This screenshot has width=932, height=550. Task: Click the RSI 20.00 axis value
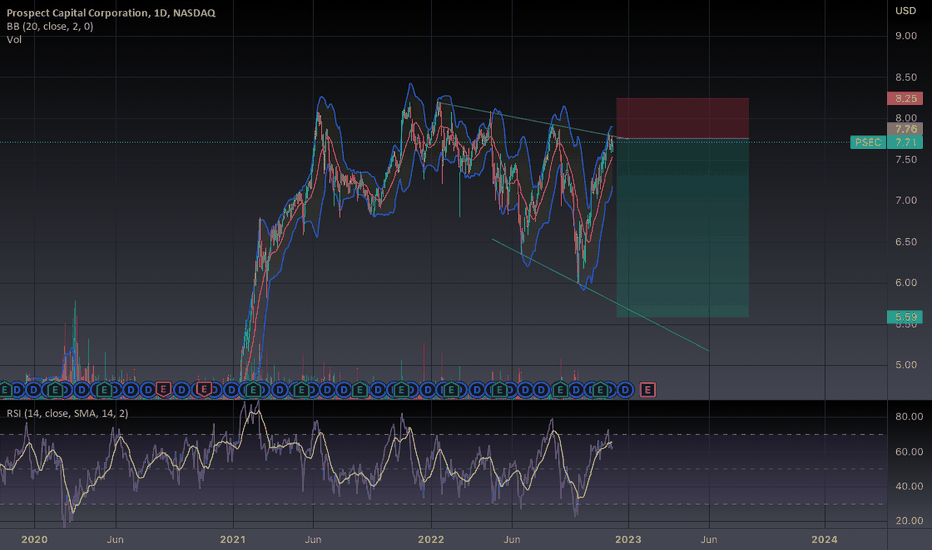tap(909, 520)
